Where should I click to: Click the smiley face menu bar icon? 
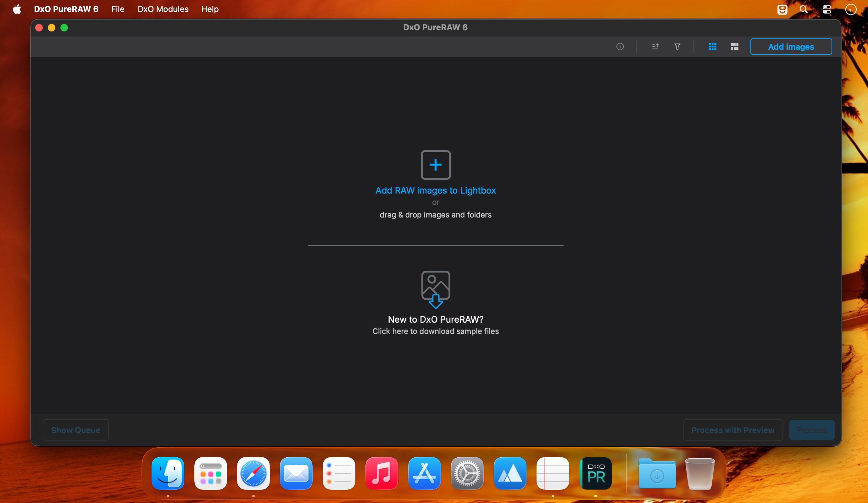pyautogui.click(x=782, y=9)
